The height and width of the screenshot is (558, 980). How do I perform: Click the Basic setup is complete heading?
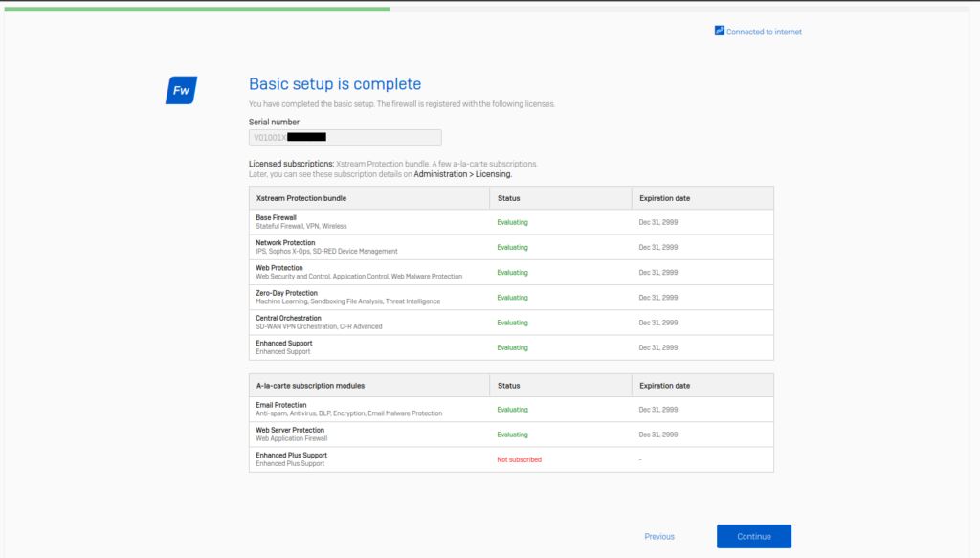click(x=334, y=83)
